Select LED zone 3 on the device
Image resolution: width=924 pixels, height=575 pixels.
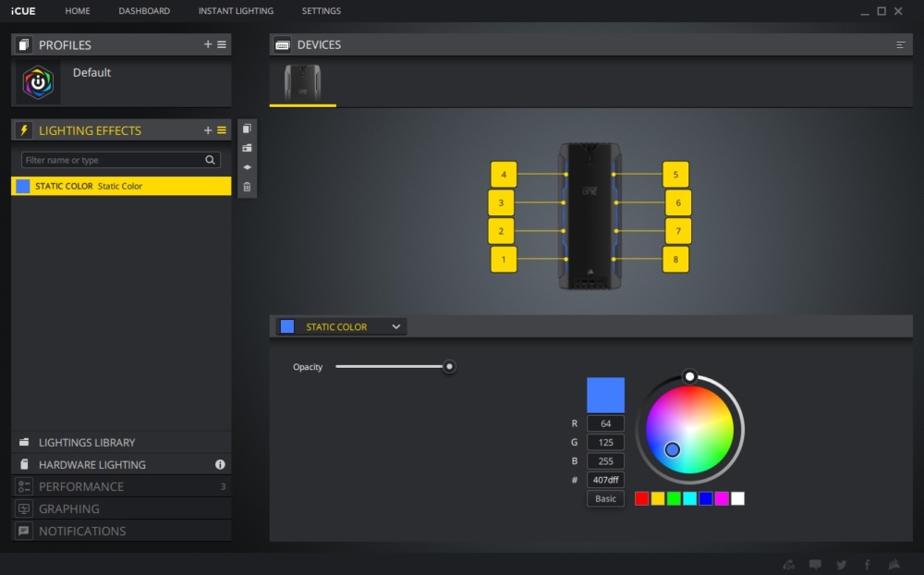[x=501, y=202]
